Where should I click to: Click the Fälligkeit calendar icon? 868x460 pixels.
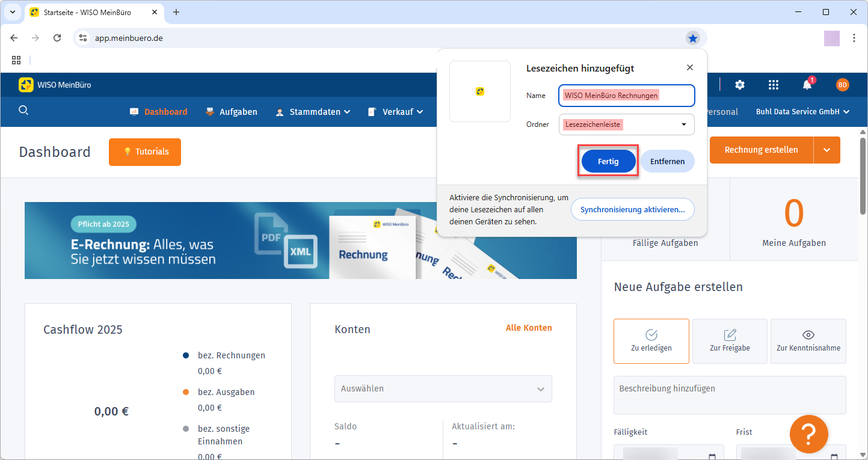pyautogui.click(x=712, y=457)
